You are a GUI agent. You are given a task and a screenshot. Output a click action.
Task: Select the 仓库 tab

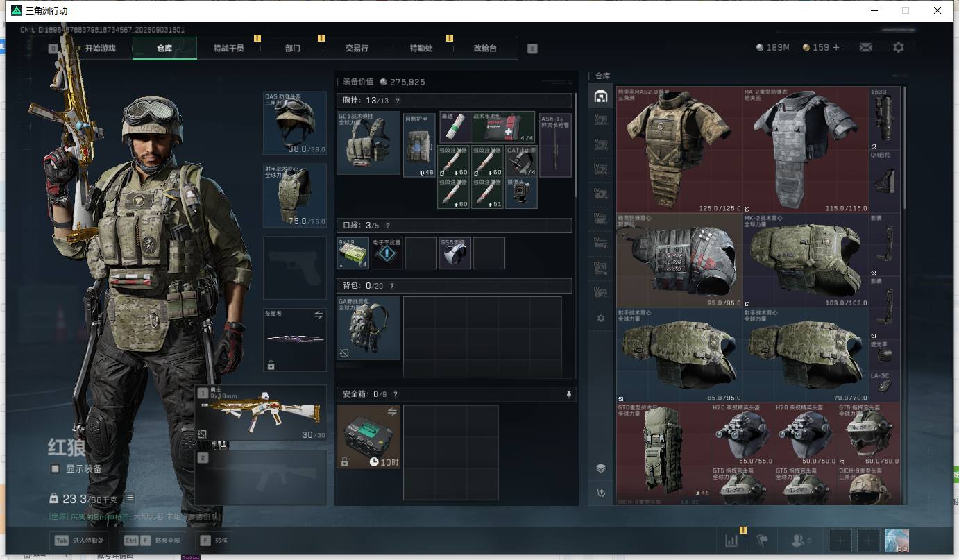[x=164, y=48]
